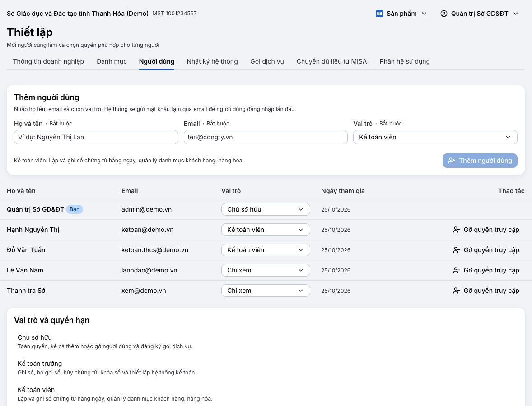Click remove-user icon for Đỗ Văn Tuấn
This screenshot has height=406, width=532.
tap(456, 250)
